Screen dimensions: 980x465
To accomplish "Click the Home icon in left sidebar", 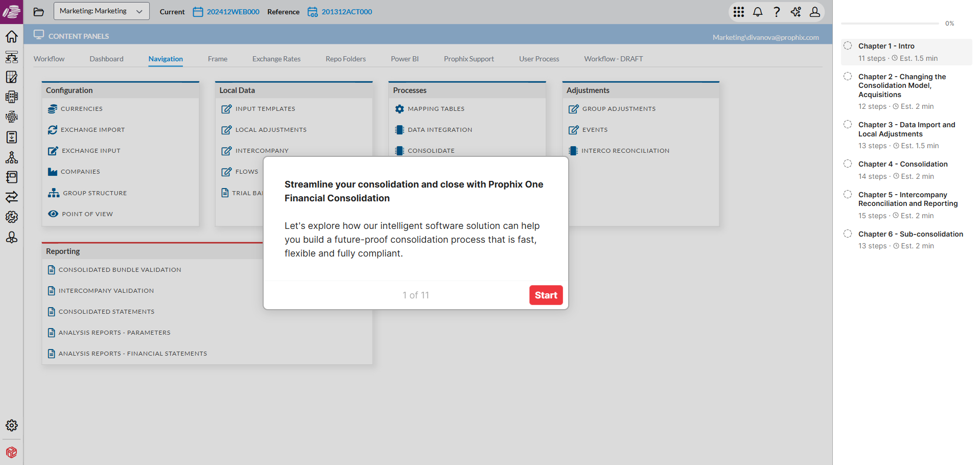I will (x=11, y=37).
